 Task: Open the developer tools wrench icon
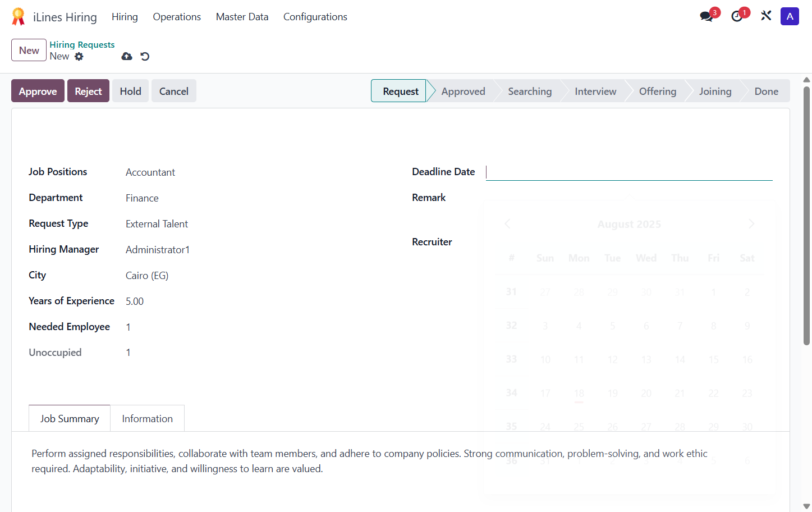766,16
